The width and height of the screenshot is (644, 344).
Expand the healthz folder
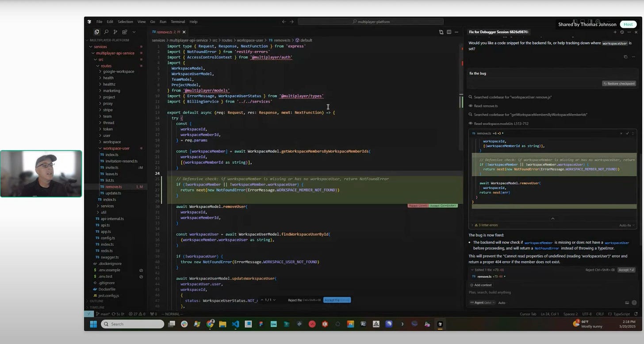click(109, 84)
